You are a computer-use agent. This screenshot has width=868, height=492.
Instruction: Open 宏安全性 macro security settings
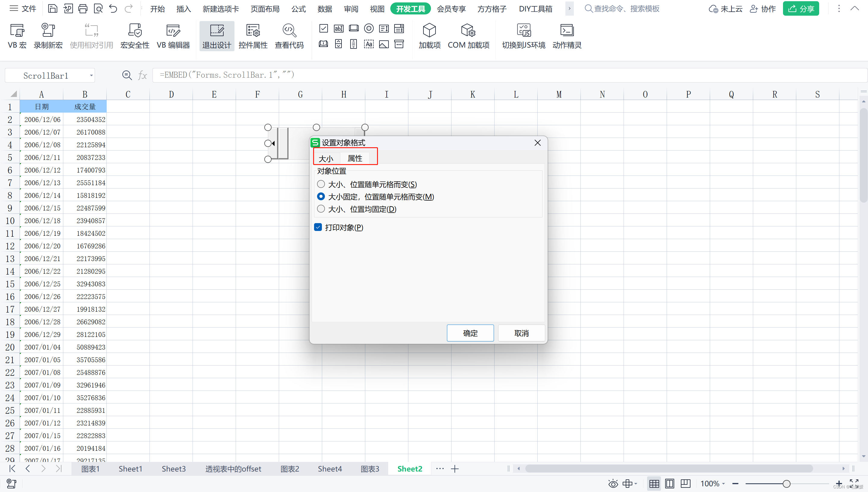pyautogui.click(x=135, y=36)
